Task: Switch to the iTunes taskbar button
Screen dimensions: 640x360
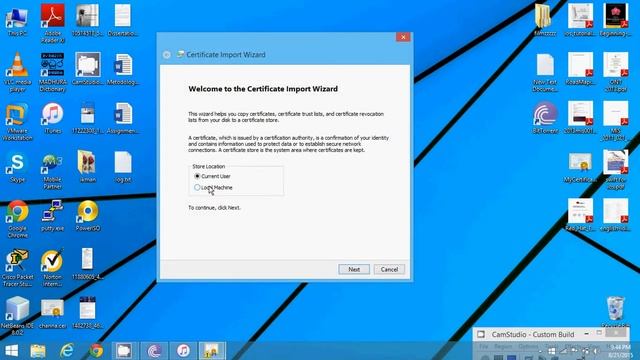Action: point(183,351)
